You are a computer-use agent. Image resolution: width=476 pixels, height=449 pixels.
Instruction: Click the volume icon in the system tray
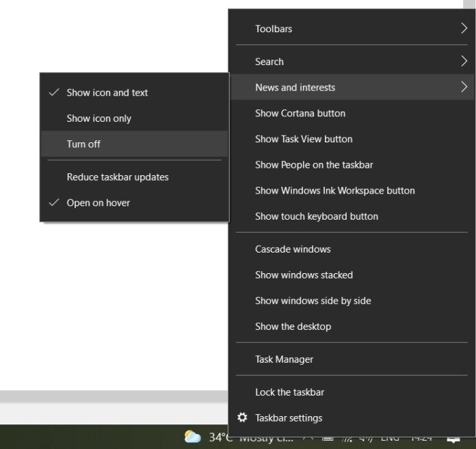coord(367,438)
